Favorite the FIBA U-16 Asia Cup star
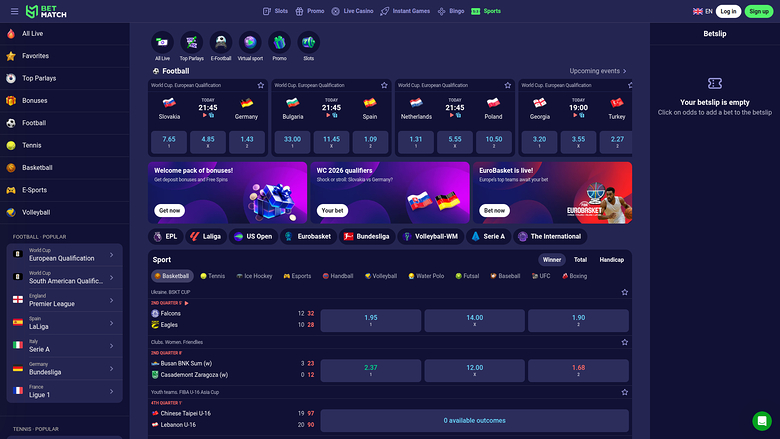The image size is (780, 439). click(x=625, y=392)
